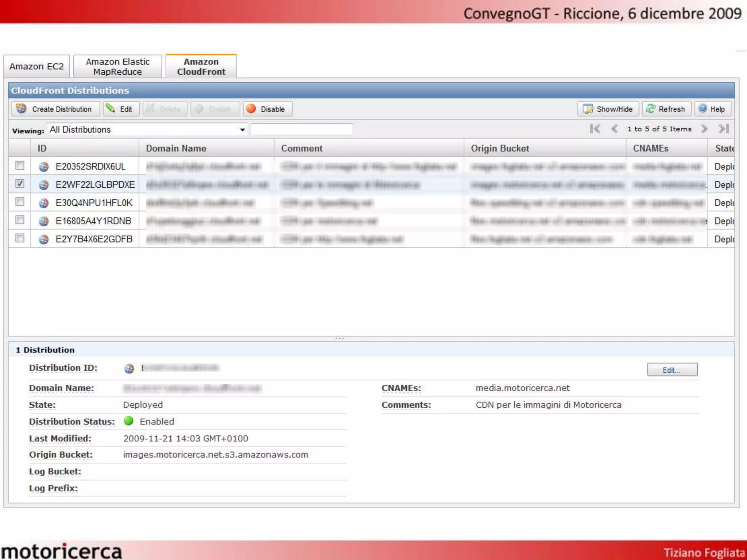This screenshot has width=747, height=560.
Task: Go to the previous page of items
Action: click(x=615, y=129)
